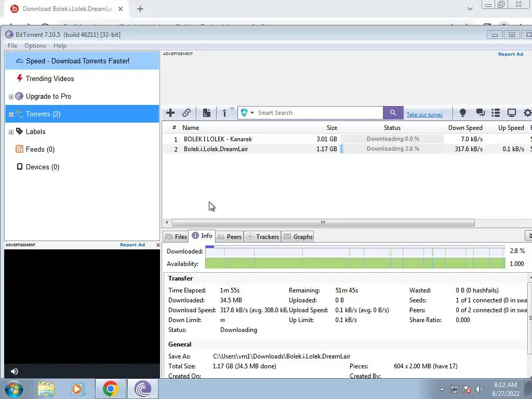
Task: Open the Take our survey link
Action: coord(424,115)
